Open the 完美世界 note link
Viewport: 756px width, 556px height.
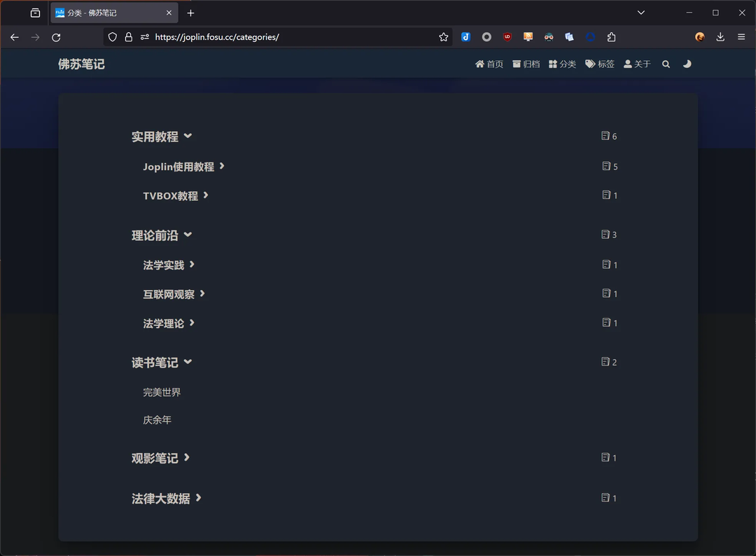[x=162, y=391]
